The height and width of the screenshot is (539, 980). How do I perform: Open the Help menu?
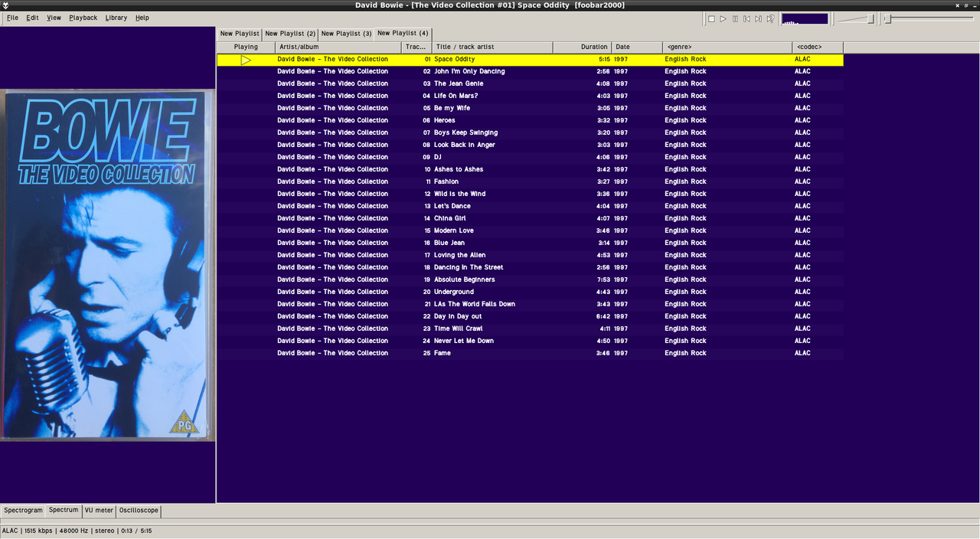pos(142,18)
